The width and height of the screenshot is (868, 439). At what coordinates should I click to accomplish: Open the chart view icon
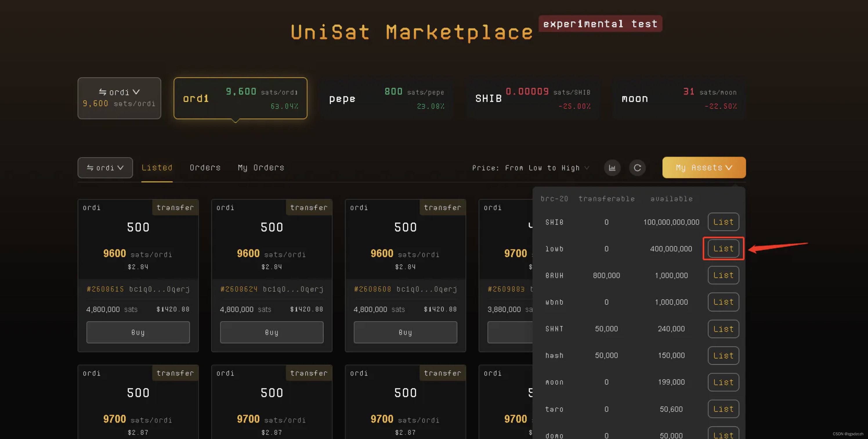(x=612, y=168)
